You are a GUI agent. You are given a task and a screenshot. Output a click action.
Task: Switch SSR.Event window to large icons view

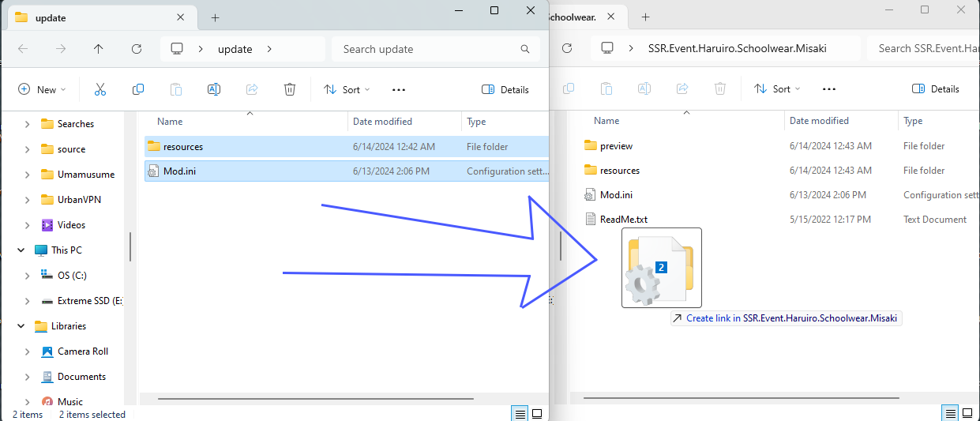968,413
